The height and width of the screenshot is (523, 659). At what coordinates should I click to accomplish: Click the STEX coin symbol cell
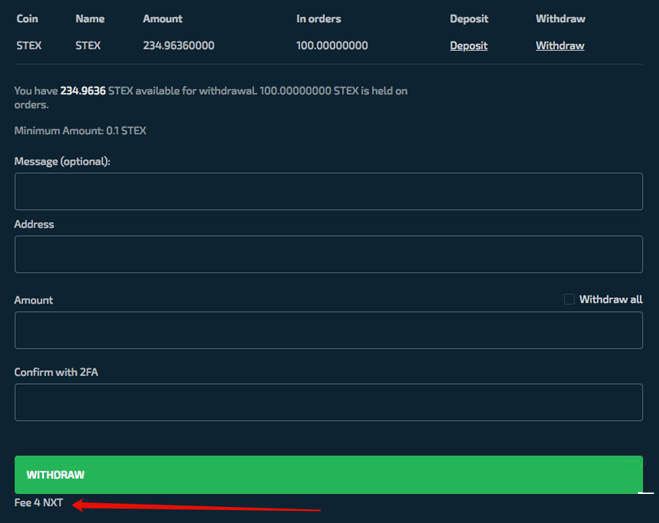29,45
